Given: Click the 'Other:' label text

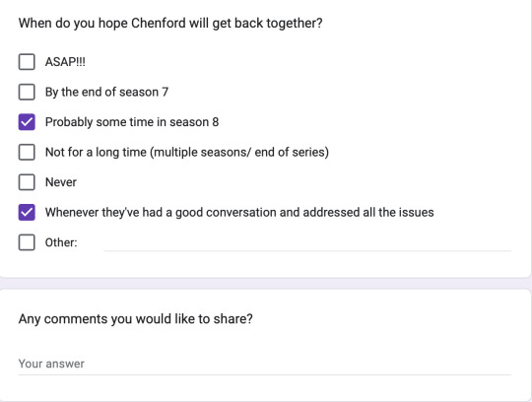Looking at the screenshot, I should tap(61, 242).
